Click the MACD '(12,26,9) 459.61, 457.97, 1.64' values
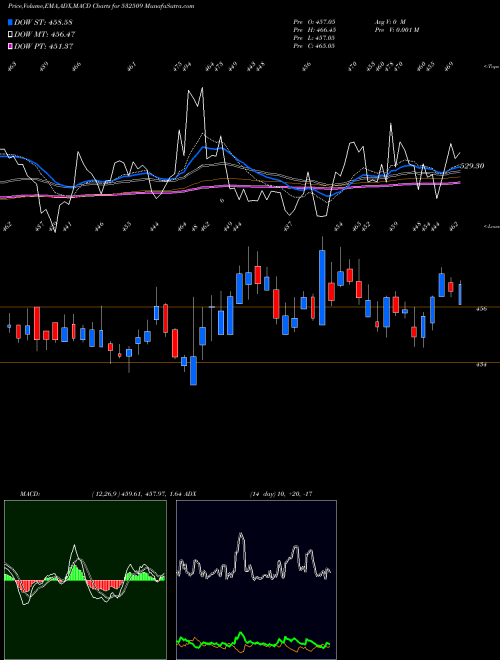500x660 pixels. (136, 494)
